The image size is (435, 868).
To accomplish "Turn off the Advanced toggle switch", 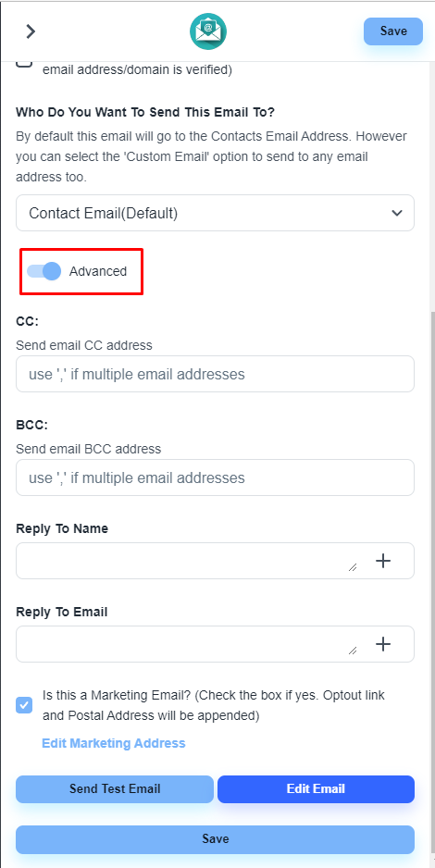I will tap(44, 271).
